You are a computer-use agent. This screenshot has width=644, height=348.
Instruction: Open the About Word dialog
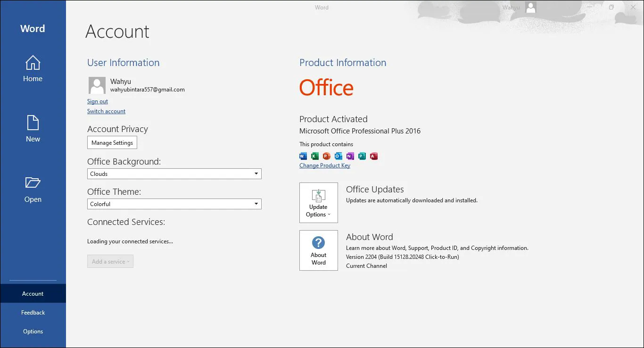(x=318, y=250)
